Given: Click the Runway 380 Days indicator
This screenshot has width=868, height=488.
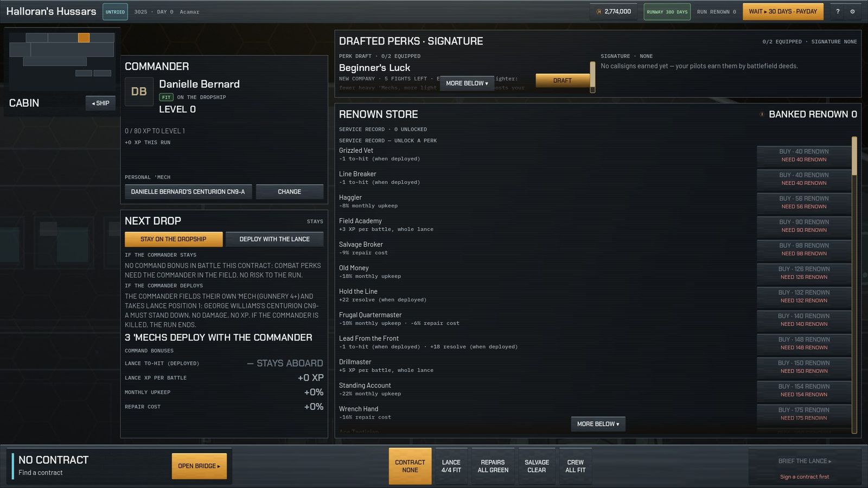Looking at the screenshot, I should pos(667,11).
